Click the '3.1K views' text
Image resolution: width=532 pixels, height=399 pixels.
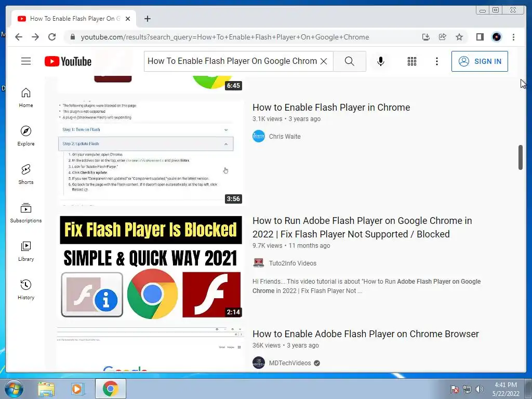(268, 119)
